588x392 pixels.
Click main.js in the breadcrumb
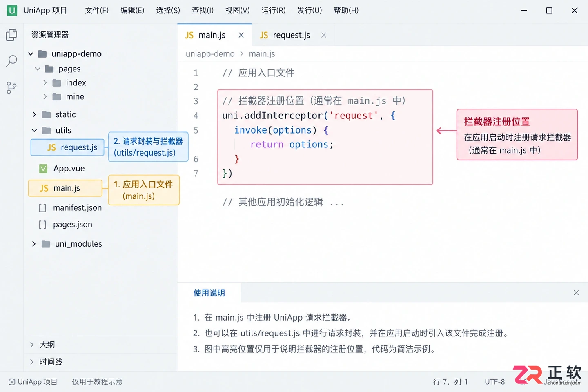point(262,54)
